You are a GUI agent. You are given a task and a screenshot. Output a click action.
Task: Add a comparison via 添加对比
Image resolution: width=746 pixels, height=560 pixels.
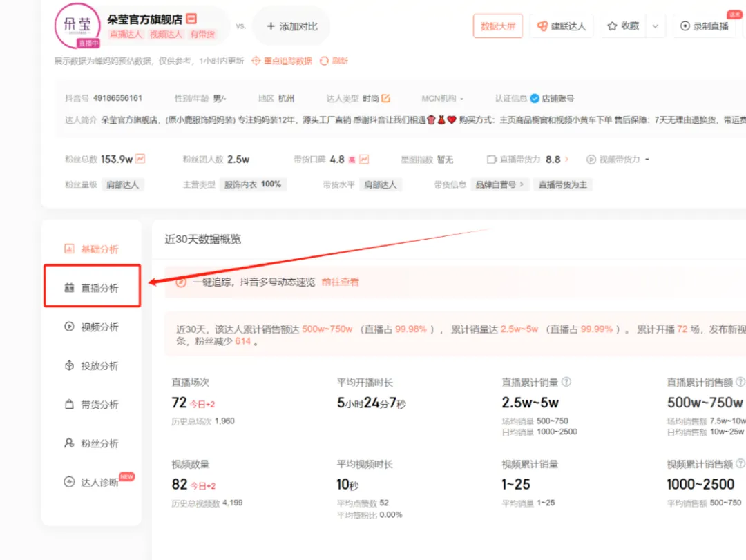coord(291,26)
